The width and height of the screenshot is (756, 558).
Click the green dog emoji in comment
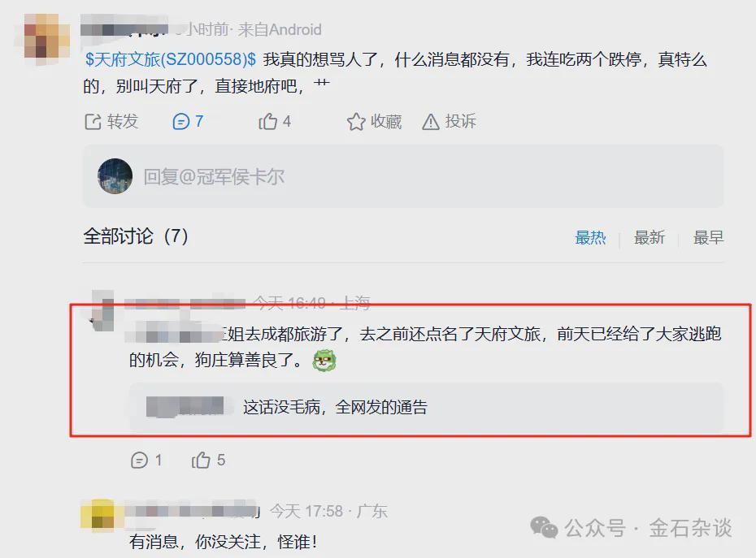(x=324, y=361)
